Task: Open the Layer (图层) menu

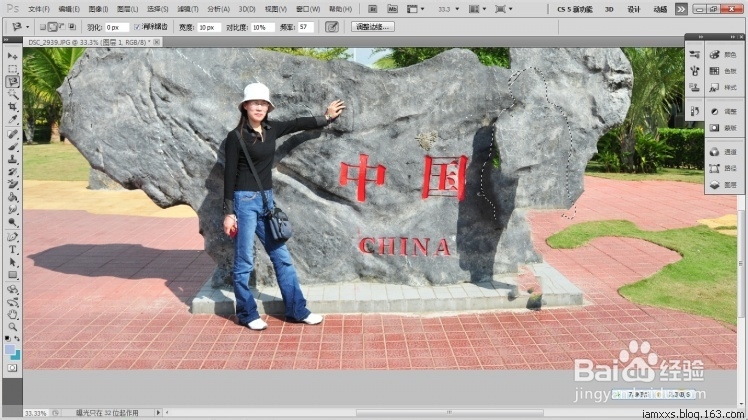Action: 127,9
